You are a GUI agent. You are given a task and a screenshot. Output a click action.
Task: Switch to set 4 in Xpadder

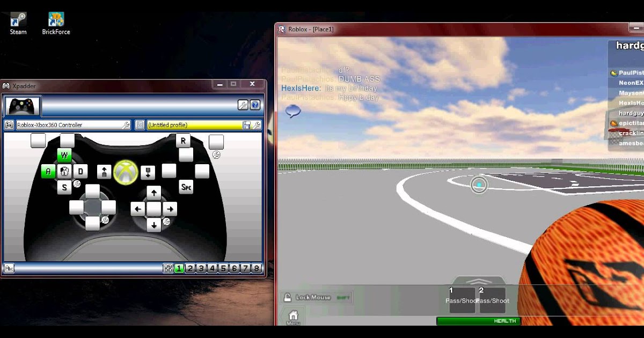[213, 269]
